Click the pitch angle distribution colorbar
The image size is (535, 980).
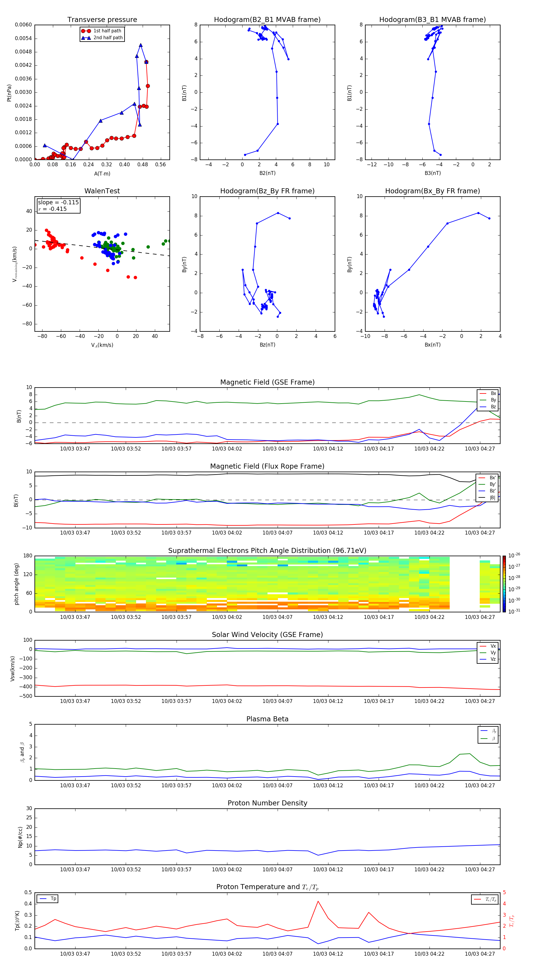(504, 584)
